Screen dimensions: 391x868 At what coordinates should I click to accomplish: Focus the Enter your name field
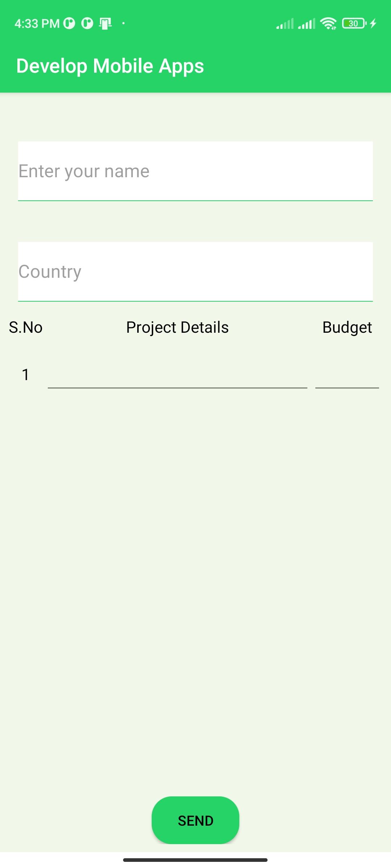coord(195,171)
